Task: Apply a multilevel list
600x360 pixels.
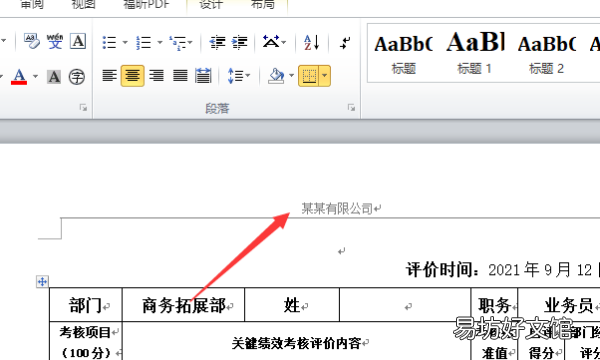Action: (x=178, y=42)
